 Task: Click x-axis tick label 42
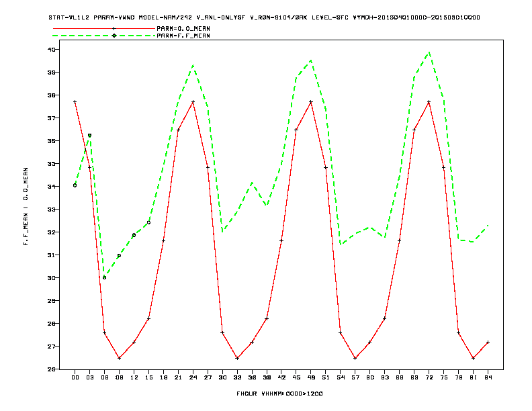(x=281, y=377)
